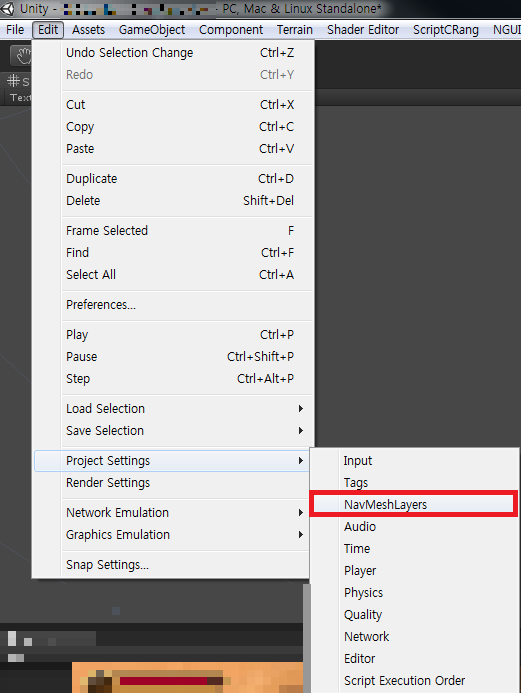
Task: Select Paste from the Edit menu
Action: click(x=174, y=148)
